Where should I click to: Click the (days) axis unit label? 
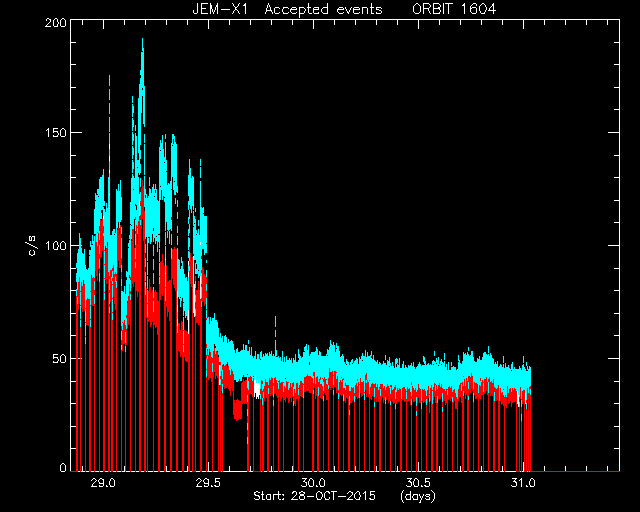point(418,497)
